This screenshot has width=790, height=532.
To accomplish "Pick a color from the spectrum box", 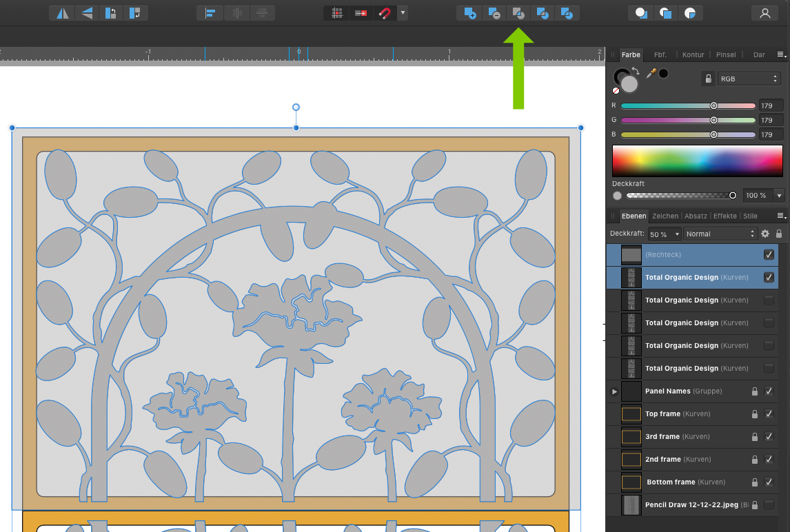I will (698, 161).
